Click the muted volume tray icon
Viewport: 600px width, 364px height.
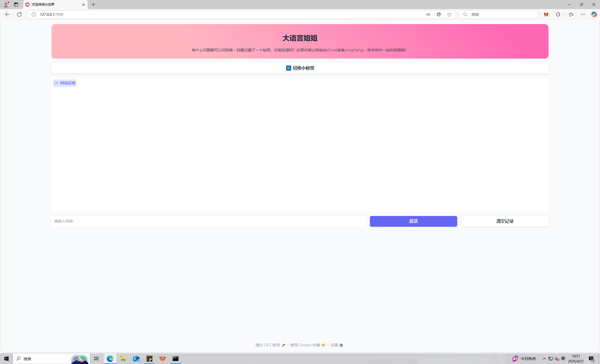tap(557, 359)
